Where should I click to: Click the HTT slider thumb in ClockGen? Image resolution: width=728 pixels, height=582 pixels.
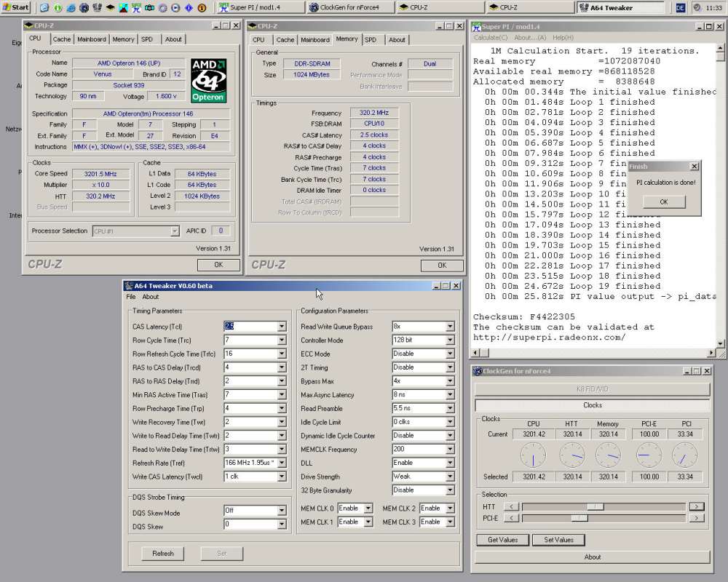click(596, 506)
